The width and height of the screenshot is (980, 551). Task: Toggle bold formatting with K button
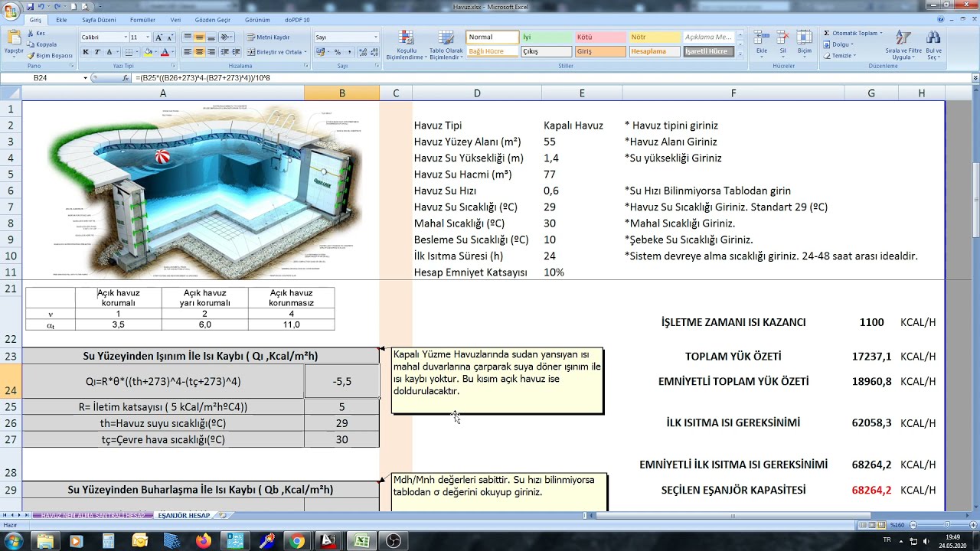[x=86, y=52]
